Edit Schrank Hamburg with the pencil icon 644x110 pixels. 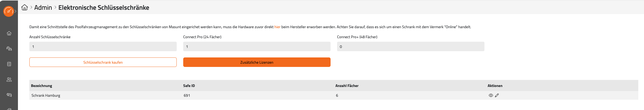497,95
